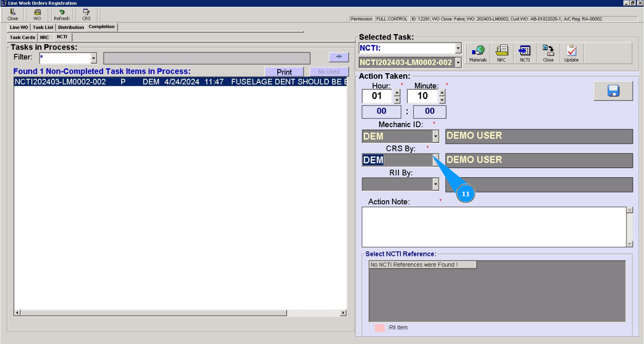Select the NCTI sub-tab
Viewport: 644px width, 344px height.
click(x=62, y=37)
